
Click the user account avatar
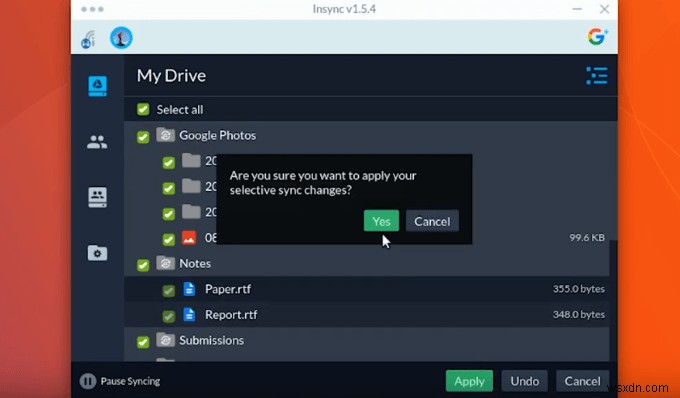click(x=121, y=38)
